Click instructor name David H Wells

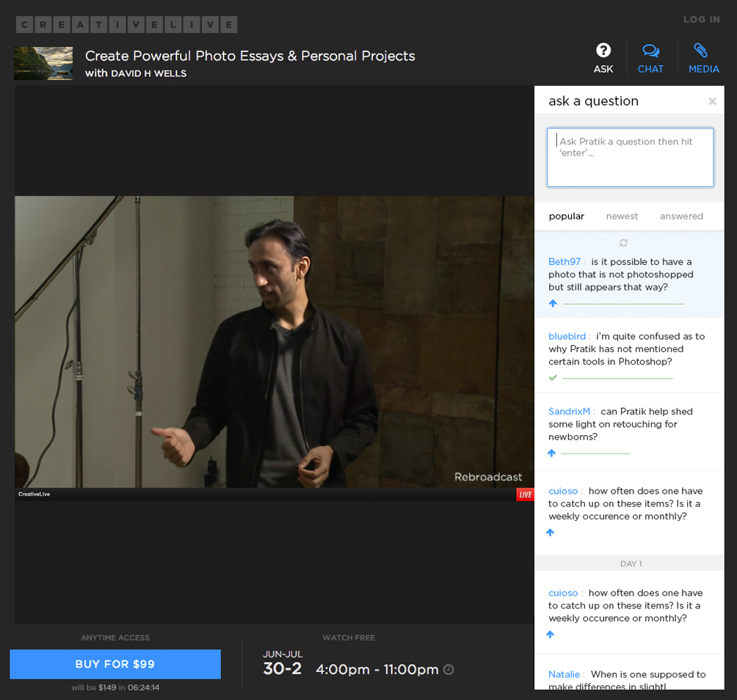pyautogui.click(x=148, y=73)
